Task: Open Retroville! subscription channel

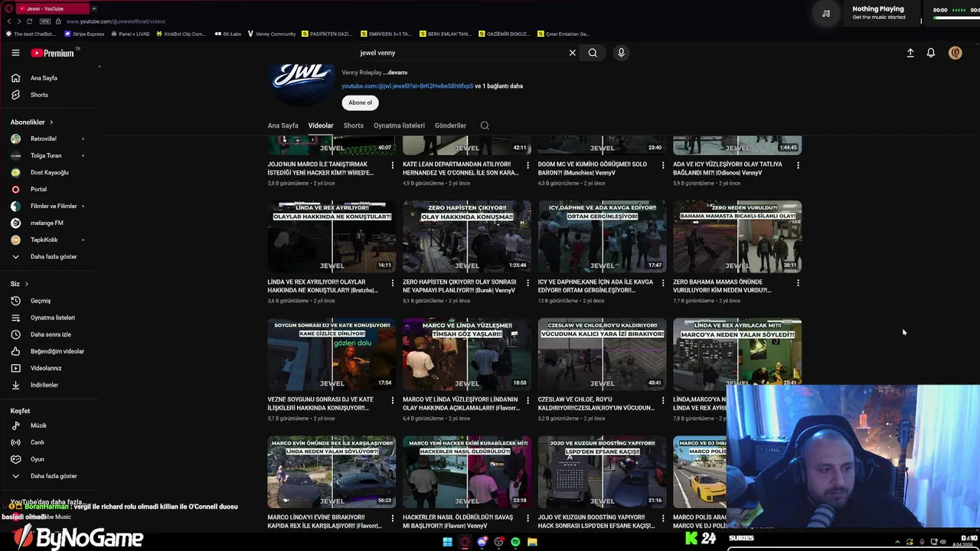Action: pos(51,139)
